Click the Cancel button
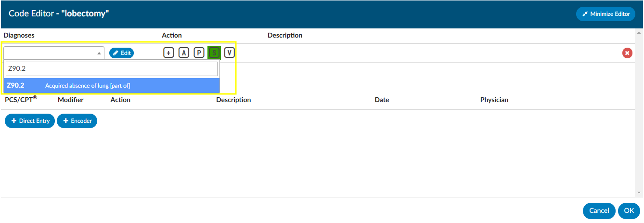The height and width of the screenshot is (223, 644). [x=599, y=210]
